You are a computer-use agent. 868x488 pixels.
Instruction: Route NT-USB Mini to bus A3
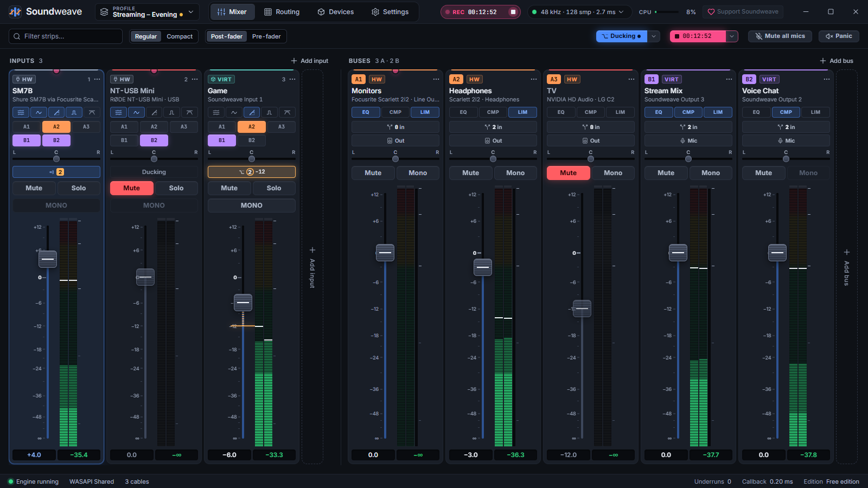[184, 126]
